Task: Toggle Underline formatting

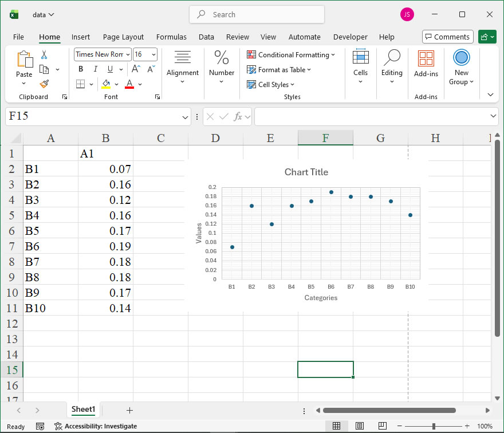Action: [x=110, y=69]
